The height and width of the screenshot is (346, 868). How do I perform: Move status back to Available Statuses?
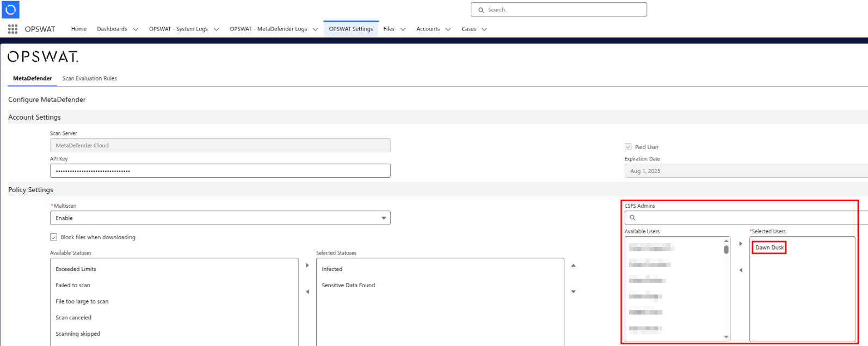tap(307, 292)
